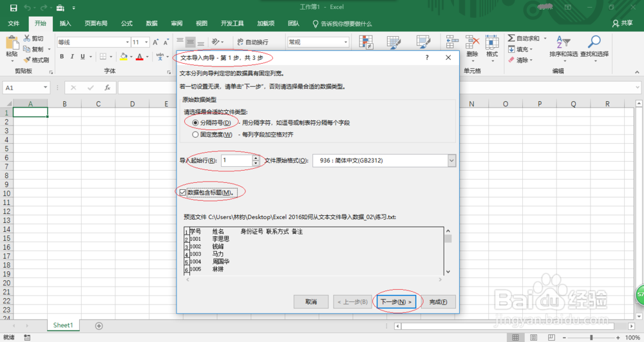Click the cell styles icon
Image resolution: width=644 pixels, height=342 pixels.
(x=424, y=43)
